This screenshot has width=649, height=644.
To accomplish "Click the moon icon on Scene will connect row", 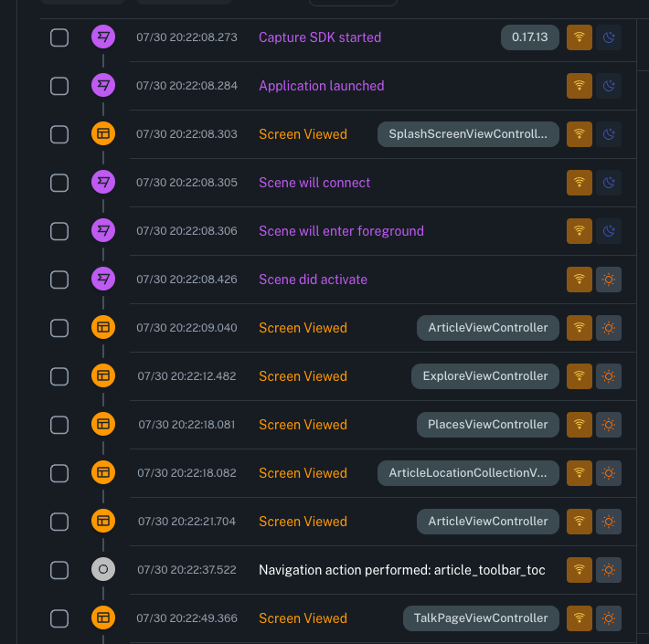I will point(609,183).
